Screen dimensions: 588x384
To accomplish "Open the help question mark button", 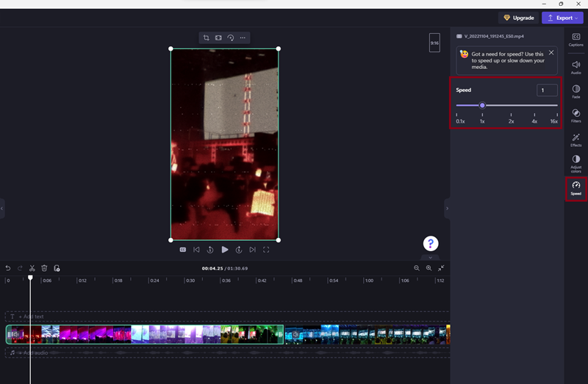I will click(x=431, y=244).
